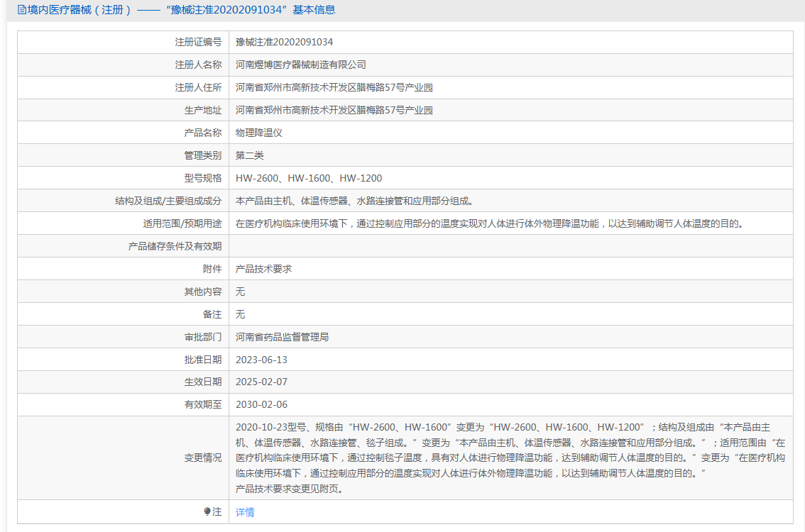Click the page heading 境内医疗器械（注册）基本信息
The image size is (805, 532).
point(176,10)
